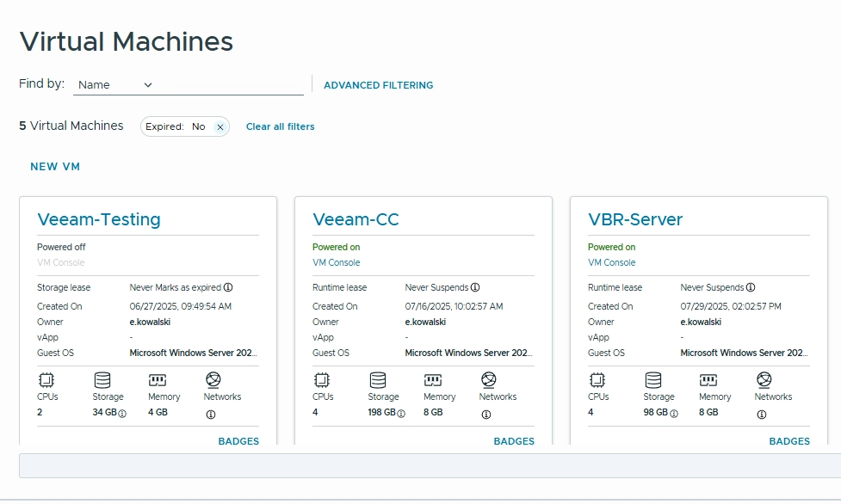Click Clear all filters link
The image size is (841, 504).
280,126
